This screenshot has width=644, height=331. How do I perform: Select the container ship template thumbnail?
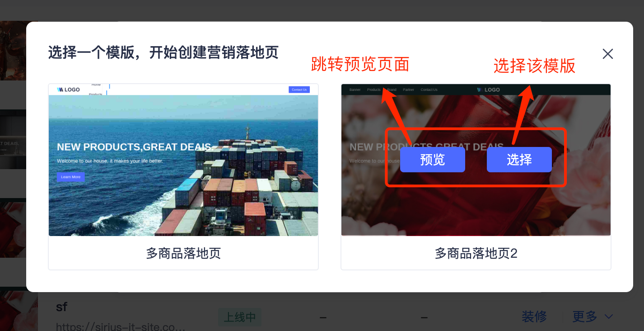tap(183, 160)
